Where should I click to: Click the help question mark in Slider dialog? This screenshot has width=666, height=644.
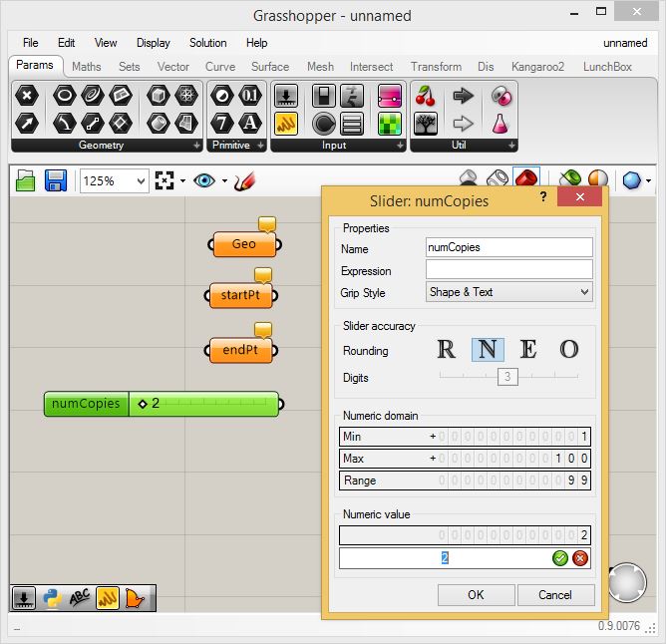pyautogui.click(x=543, y=196)
